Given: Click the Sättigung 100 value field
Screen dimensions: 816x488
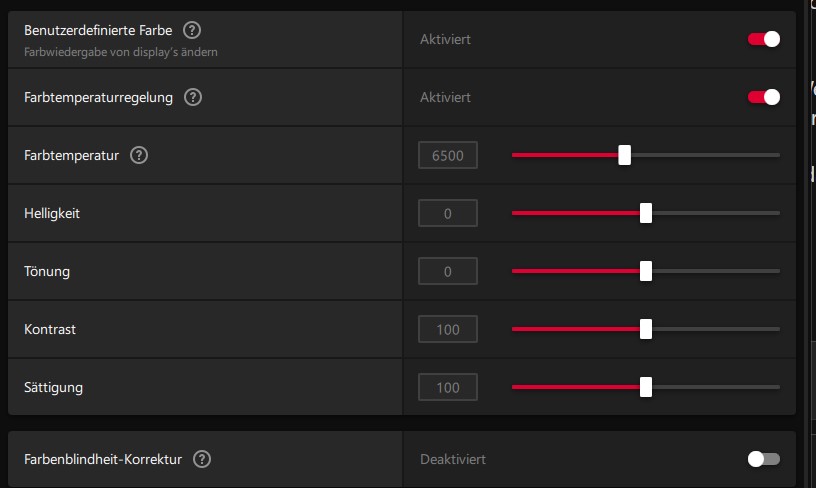Looking at the screenshot, I should coord(448,387).
